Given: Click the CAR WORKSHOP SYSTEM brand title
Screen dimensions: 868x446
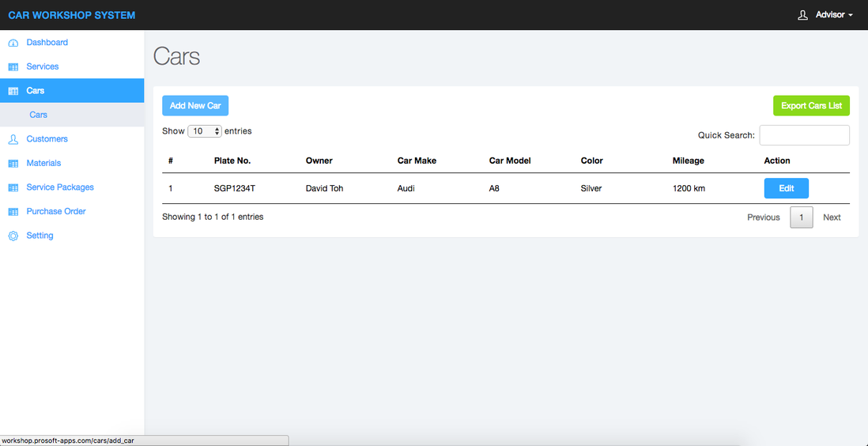Looking at the screenshot, I should pyautogui.click(x=72, y=15).
